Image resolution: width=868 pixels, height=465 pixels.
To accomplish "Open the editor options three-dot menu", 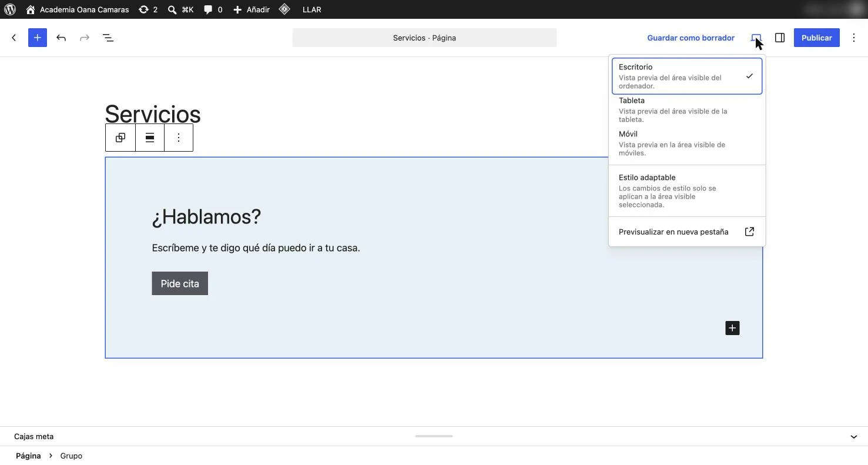I will tap(854, 38).
